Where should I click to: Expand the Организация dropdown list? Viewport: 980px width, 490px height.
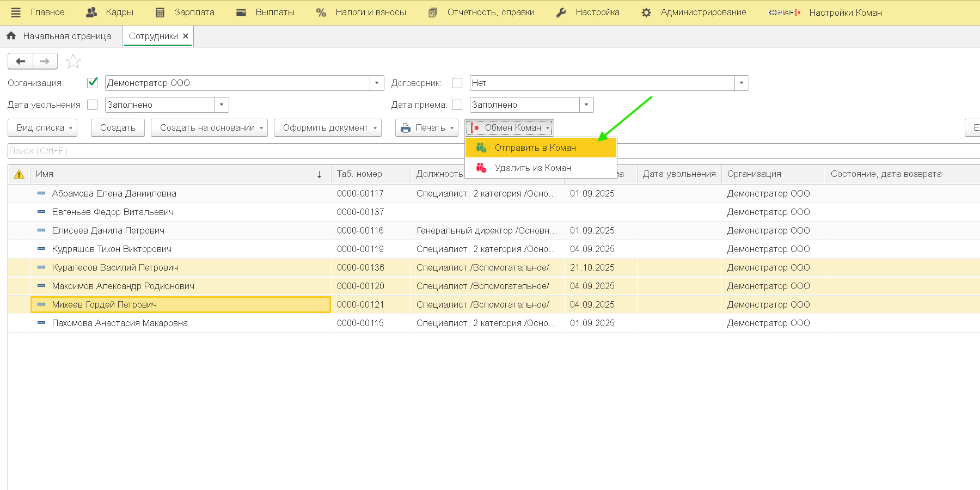(377, 83)
